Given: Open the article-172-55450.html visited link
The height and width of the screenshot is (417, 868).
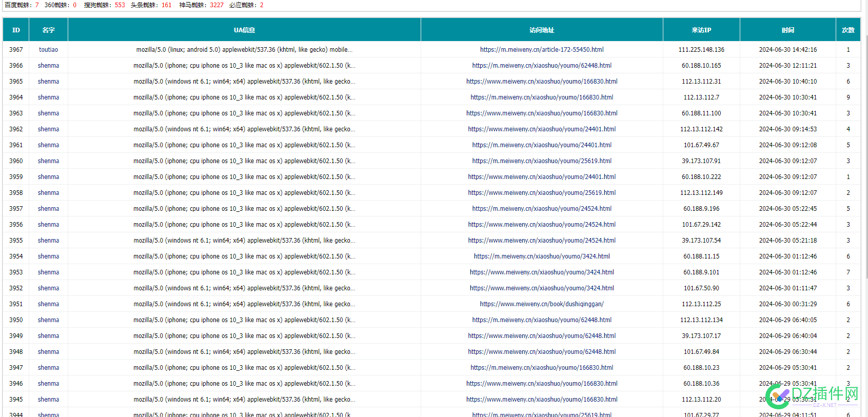Looking at the screenshot, I should point(542,50).
